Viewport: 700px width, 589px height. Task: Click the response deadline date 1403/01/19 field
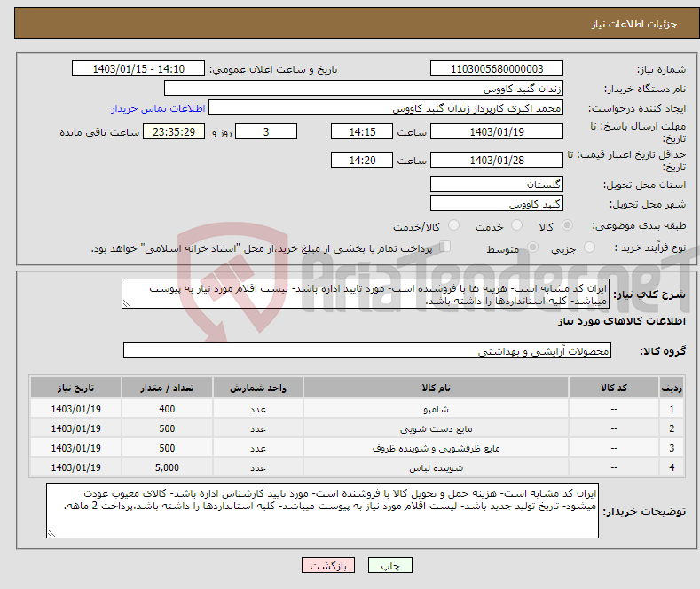(497, 131)
